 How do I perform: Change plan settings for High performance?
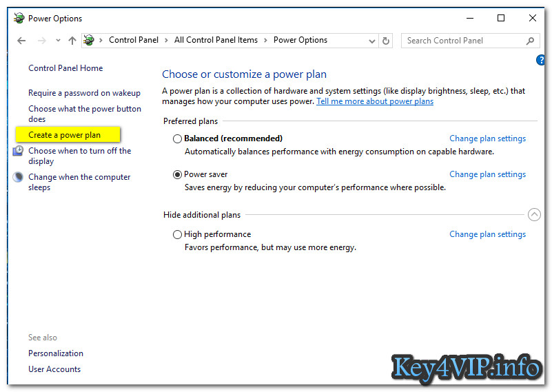click(x=488, y=234)
